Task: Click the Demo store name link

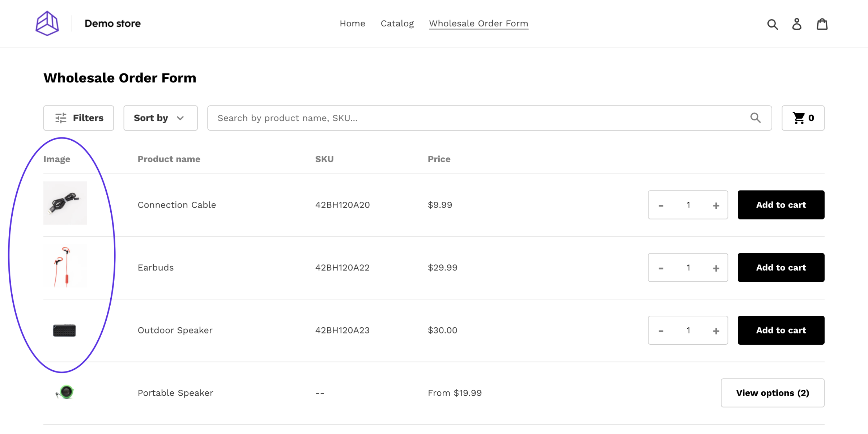Action: click(x=112, y=24)
